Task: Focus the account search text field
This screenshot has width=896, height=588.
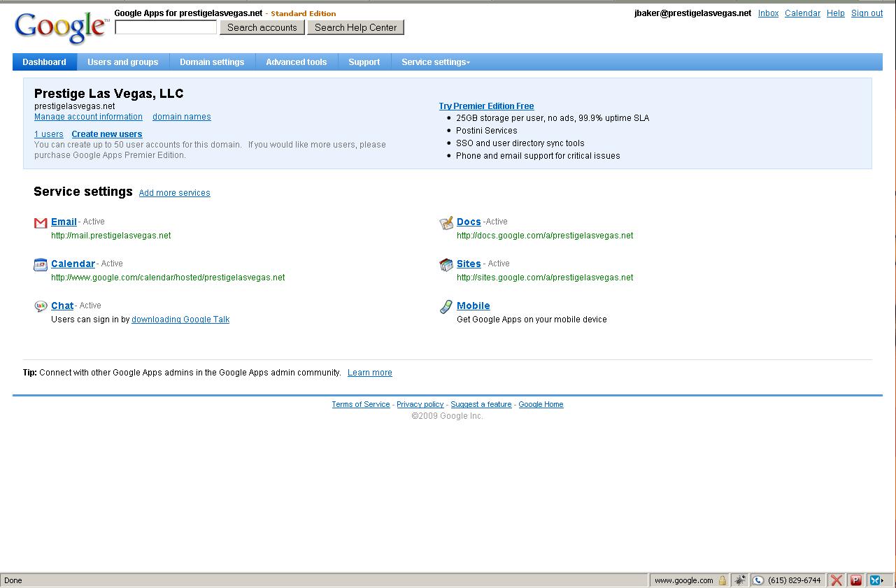Action: tap(166, 28)
